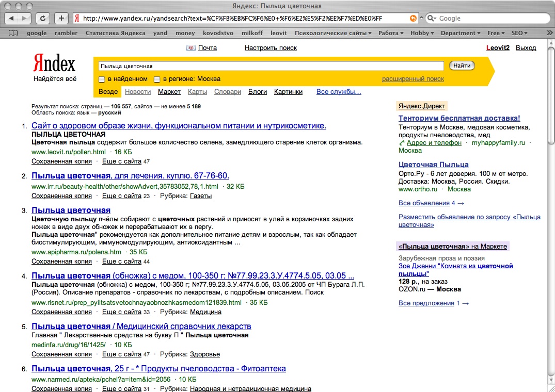Open the Статистика Яндекса bookmark
Viewport: 555px width, 392px height.
[116, 33]
